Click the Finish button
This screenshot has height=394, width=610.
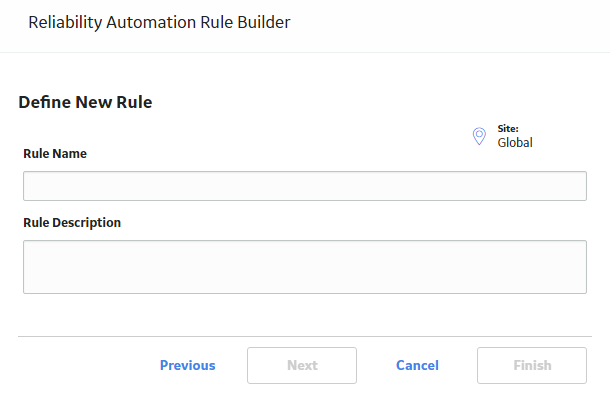pyautogui.click(x=532, y=365)
